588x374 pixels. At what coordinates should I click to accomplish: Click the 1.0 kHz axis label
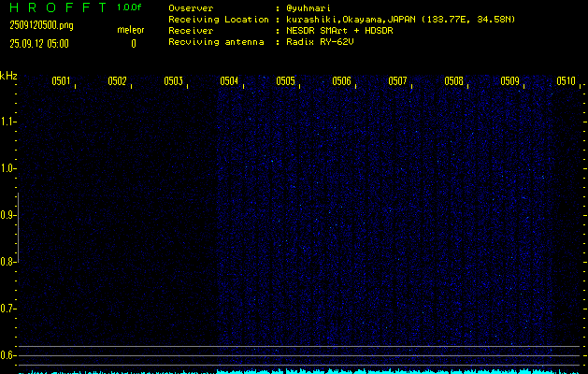(x=7, y=168)
